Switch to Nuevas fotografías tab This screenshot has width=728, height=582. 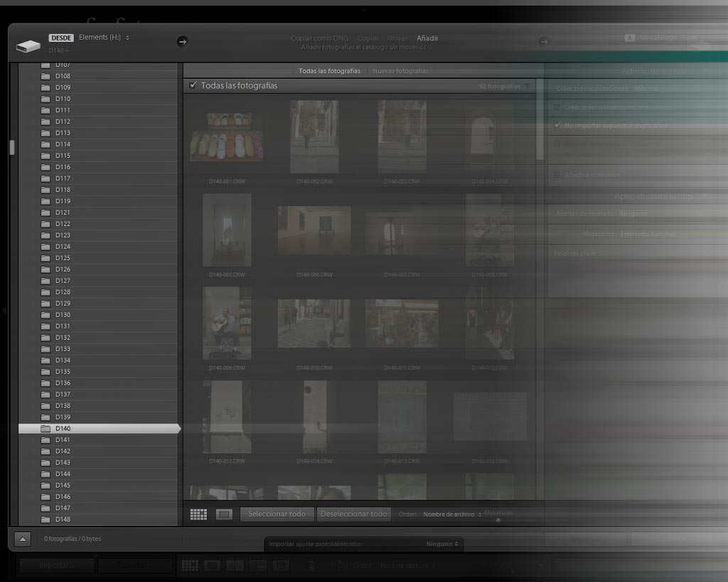(401, 71)
